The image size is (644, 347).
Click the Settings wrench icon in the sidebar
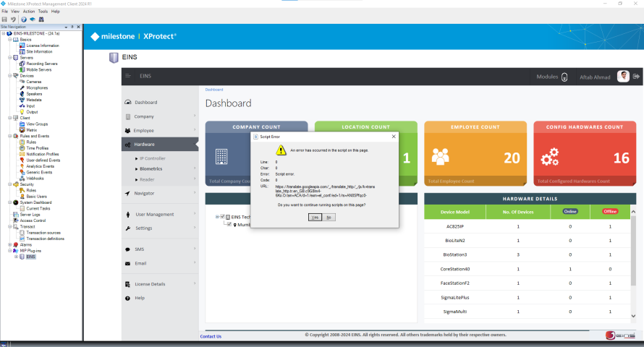(x=127, y=228)
